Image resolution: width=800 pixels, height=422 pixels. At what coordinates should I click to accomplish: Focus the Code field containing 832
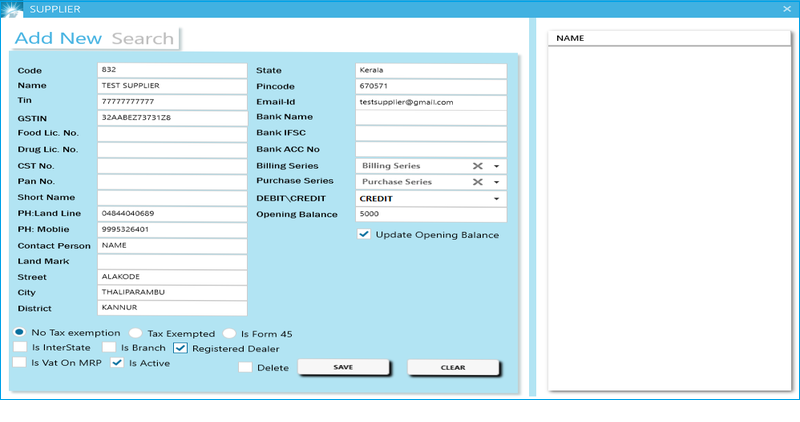coord(172,70)
